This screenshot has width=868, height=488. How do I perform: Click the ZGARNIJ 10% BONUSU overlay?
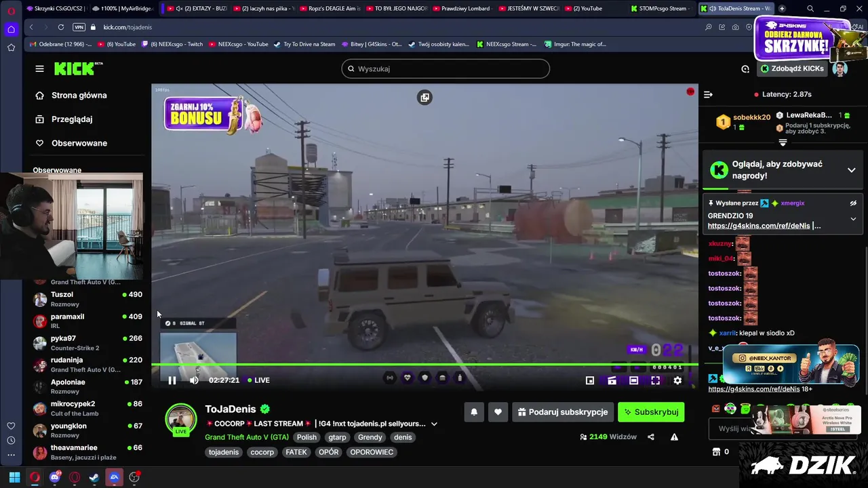[213, 114]
